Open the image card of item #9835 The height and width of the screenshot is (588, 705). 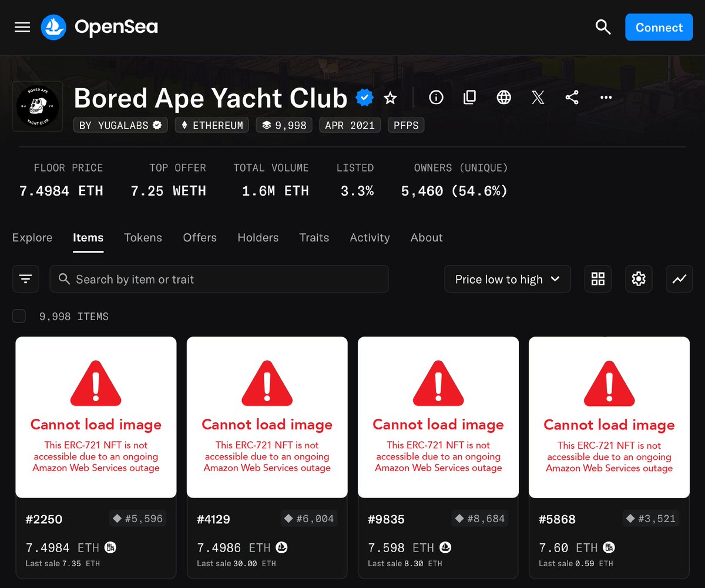point(438,417)
